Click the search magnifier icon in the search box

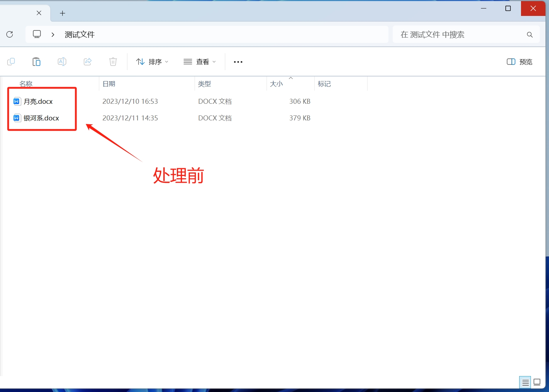tap(530, 34)
